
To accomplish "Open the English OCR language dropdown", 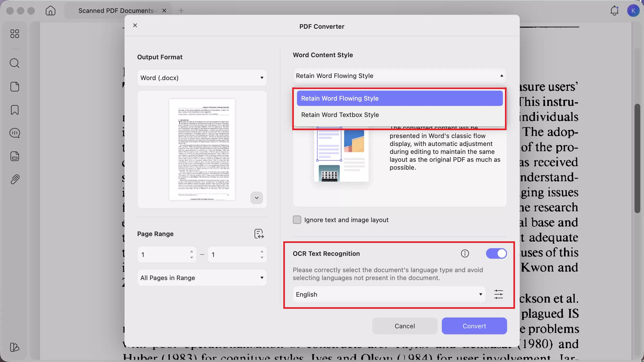I will click(x=389, y=294).
